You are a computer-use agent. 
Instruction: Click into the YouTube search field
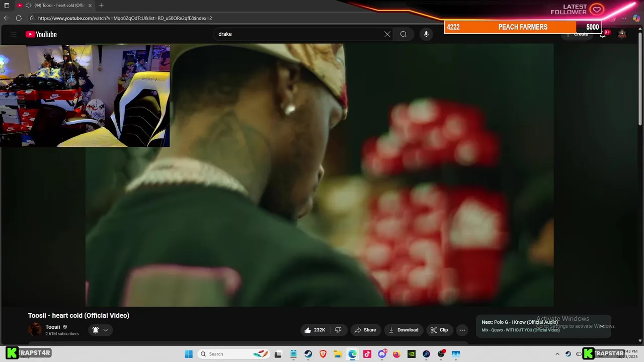pos(299,34)
